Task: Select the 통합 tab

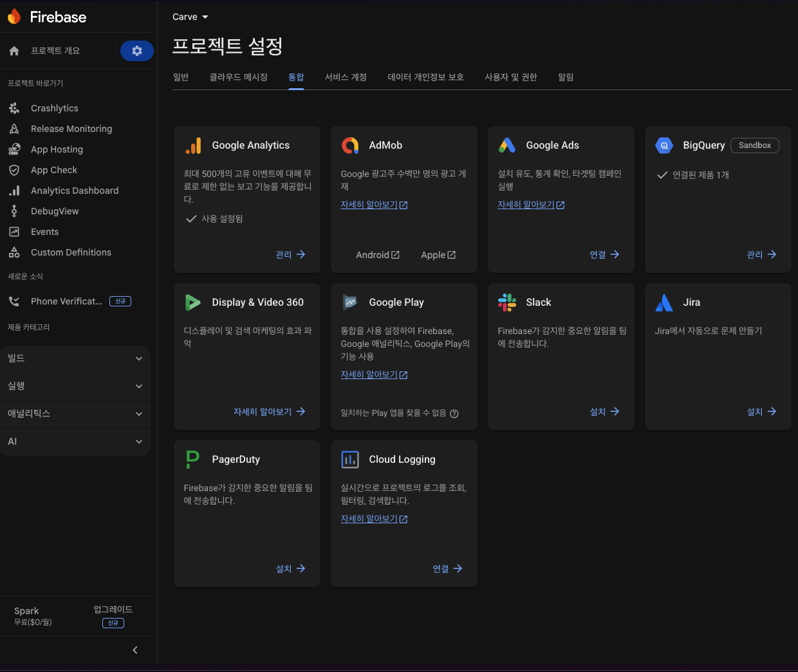Action: click(296, 77)
